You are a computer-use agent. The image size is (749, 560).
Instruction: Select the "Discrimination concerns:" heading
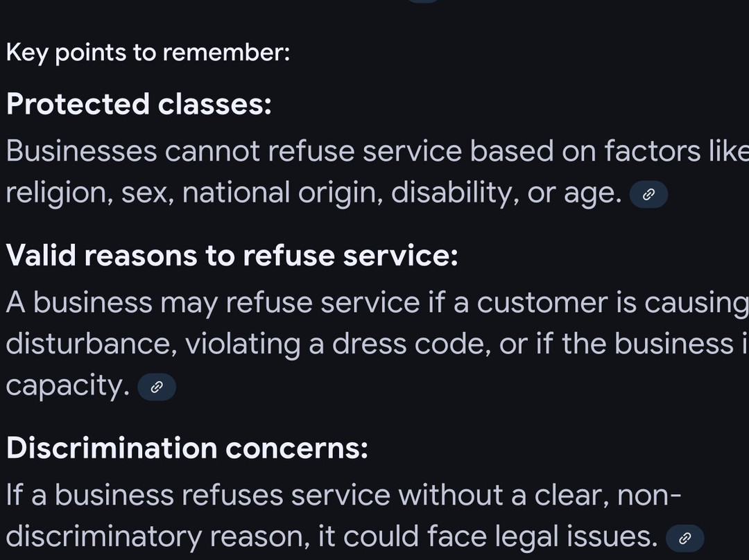(187, 448)
